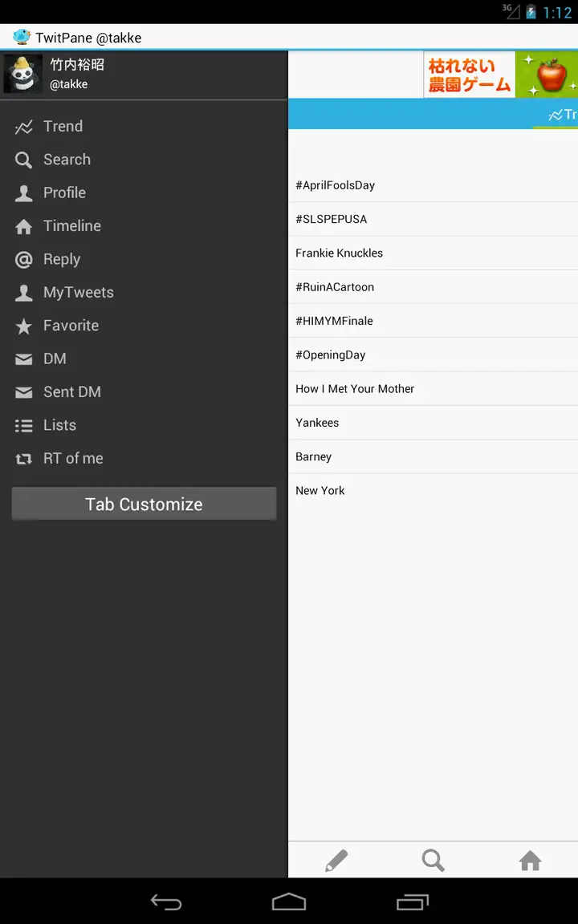This screenshot has height=924, width=578.
Task: Click the Profile person icon
Action: click(x=23, y=192)
